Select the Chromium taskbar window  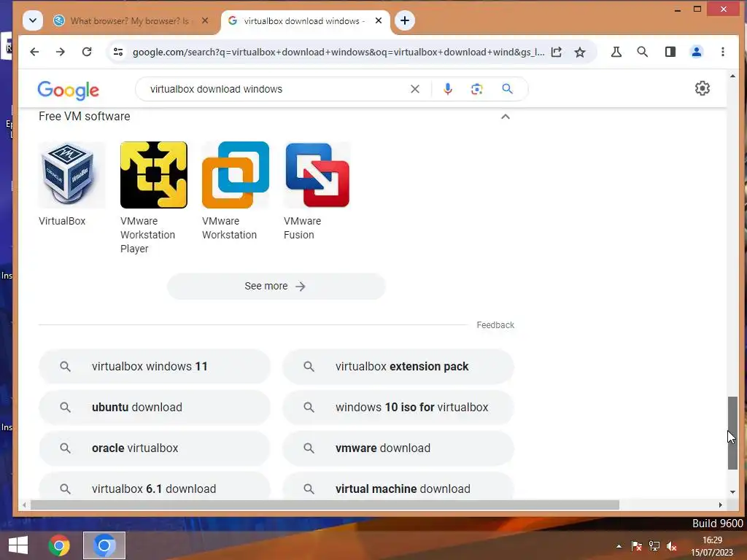104,545
